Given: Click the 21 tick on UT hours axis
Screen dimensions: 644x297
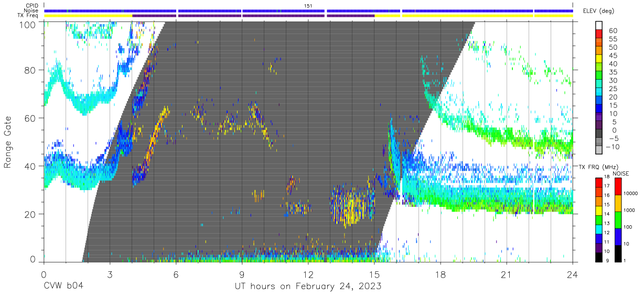Looking at the screenshot, I should coord(507,274).
